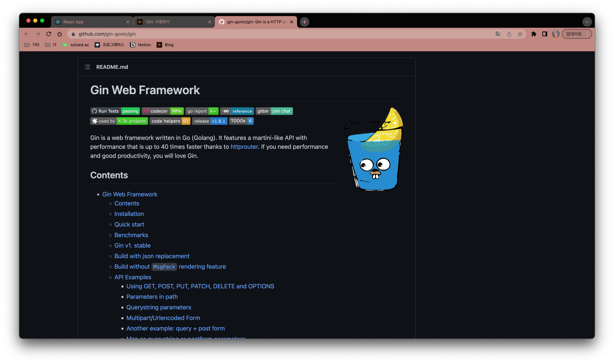Image resolution: width=614 pixels, height=364 pixels.
Task: Open the Gin v1. stable link
Action: 133,246
